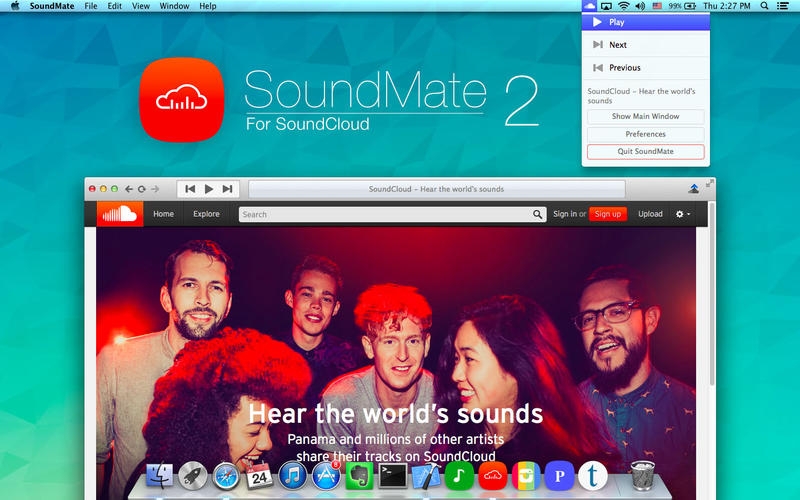The width and height of the screenshot is (800, 500).
Task: Open the Wi-Fi status menu
Action: [x=623, y=6]
